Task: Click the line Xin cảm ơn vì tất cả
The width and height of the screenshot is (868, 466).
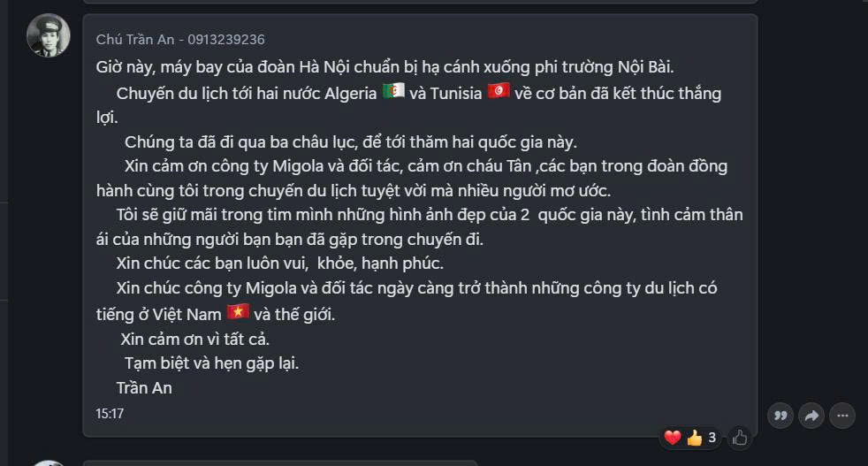Action: [194, 340]
